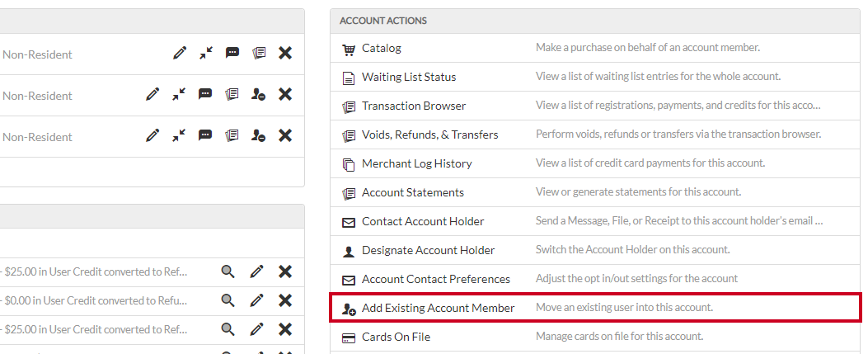Edit the middle Non-Resident member with pencil icon

(152, 94)
